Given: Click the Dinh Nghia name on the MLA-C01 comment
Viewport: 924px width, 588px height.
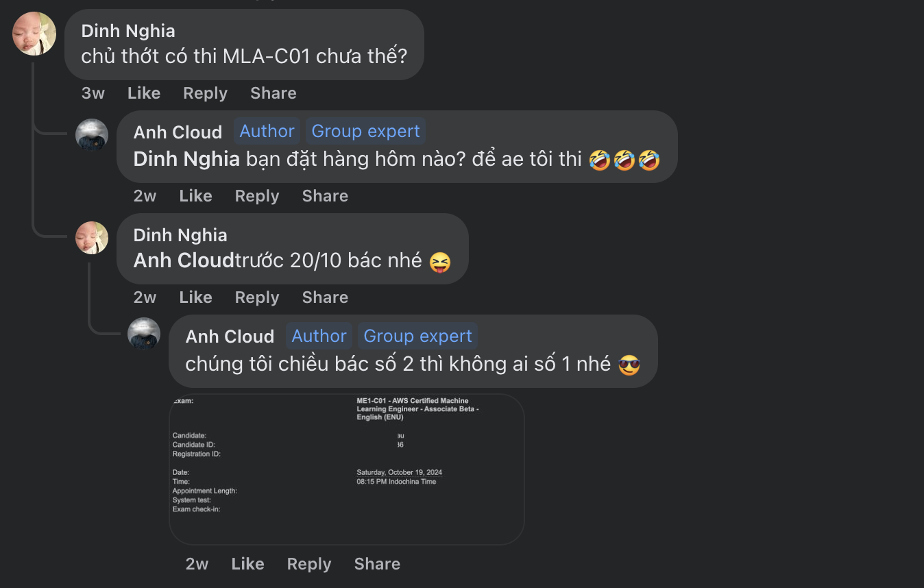Looking at the screenshot, I should coord(128,31).
